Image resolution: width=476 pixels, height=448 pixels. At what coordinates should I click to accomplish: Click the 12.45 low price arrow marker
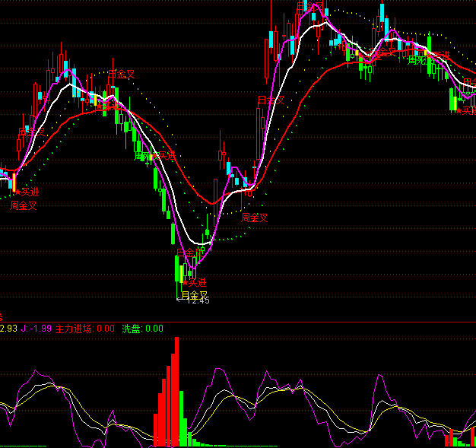(193, 300)
